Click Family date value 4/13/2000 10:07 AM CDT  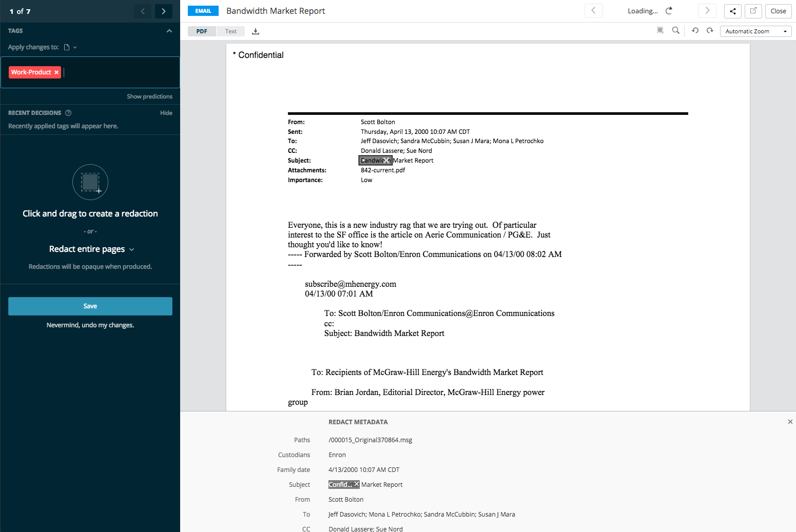click(x=364, y=470)
